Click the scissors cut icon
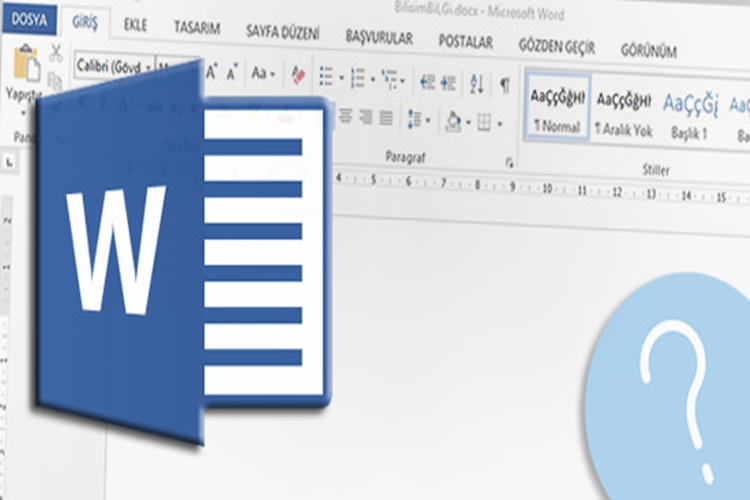 (x=56, y=53)
